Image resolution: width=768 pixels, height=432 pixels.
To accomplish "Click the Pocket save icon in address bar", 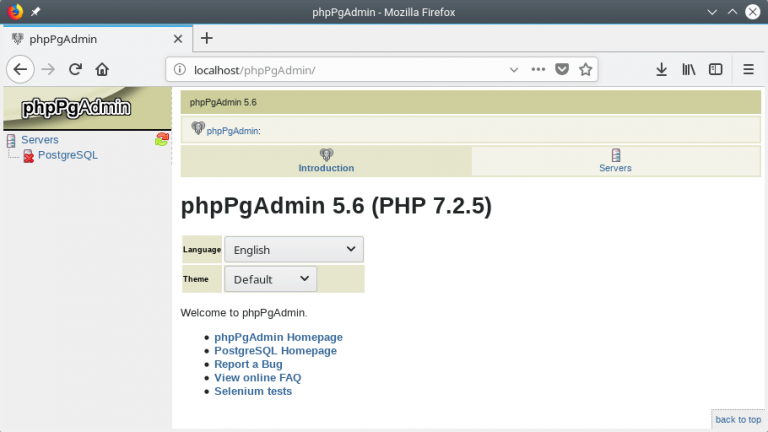I will [x=562, y=70].
